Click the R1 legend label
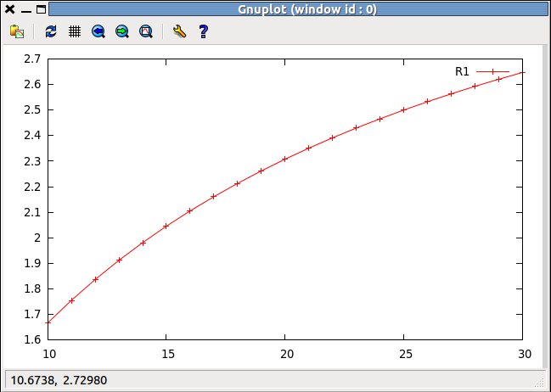The width and height of the screenshot is (551, 392). tap(462, 72)
